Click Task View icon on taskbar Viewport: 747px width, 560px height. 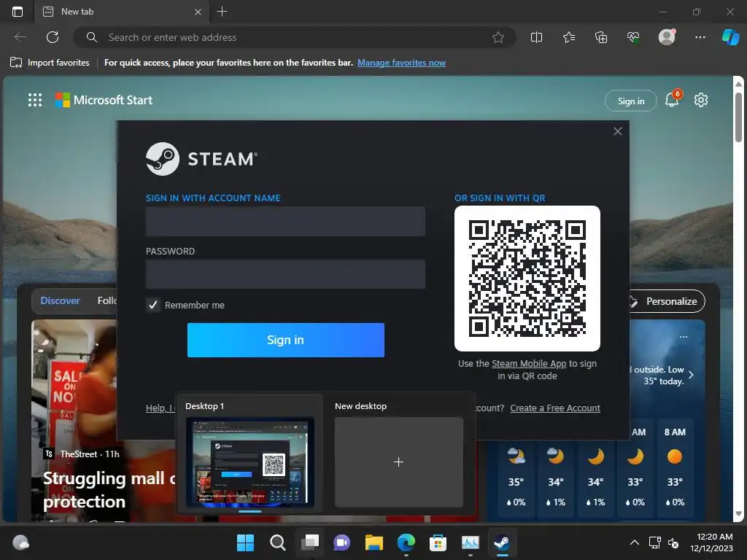coord(310,542)
